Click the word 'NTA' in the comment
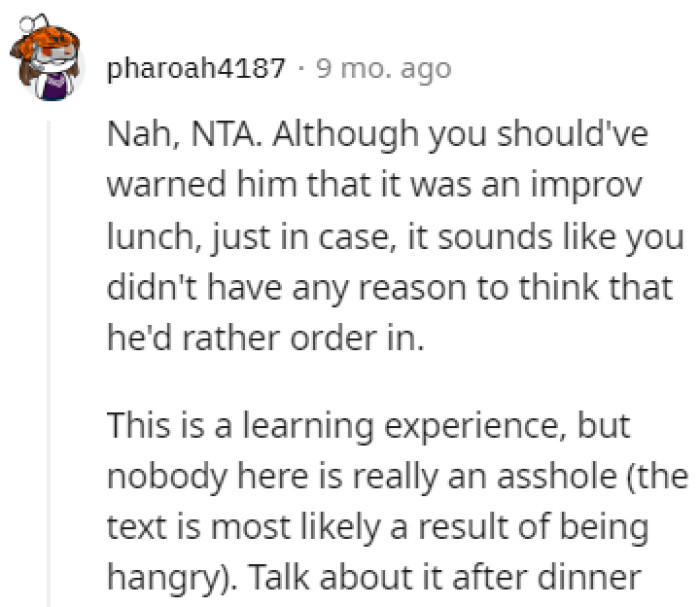Viewport: 700px width, 607px height. click(226, 134)
